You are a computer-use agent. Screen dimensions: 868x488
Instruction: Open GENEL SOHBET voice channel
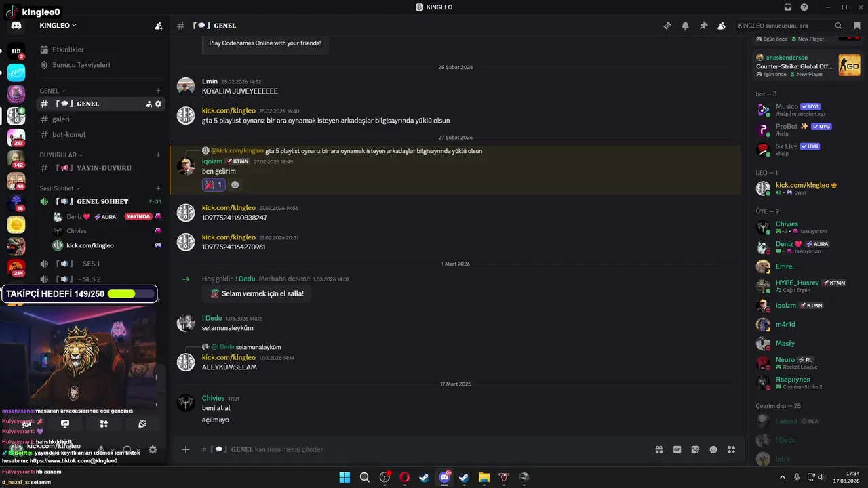(x=100, y=201)
